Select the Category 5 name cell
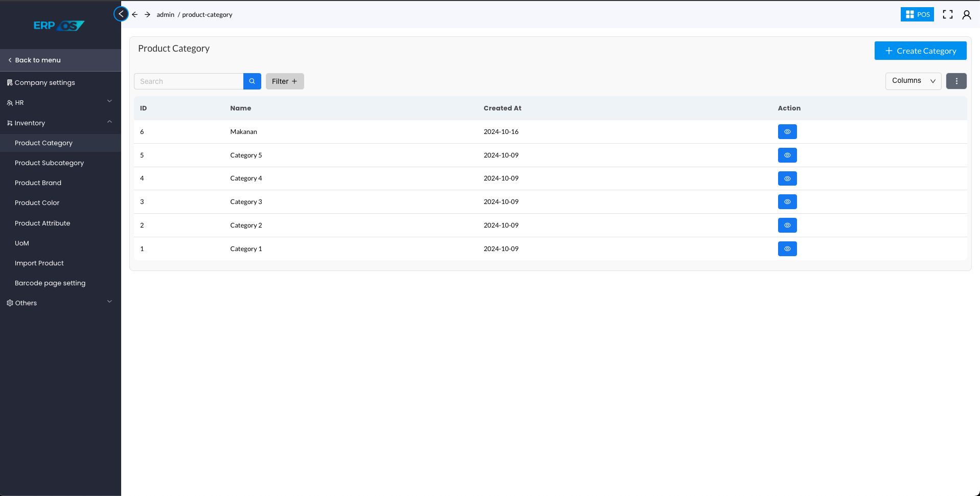 [x=246, y=155]
